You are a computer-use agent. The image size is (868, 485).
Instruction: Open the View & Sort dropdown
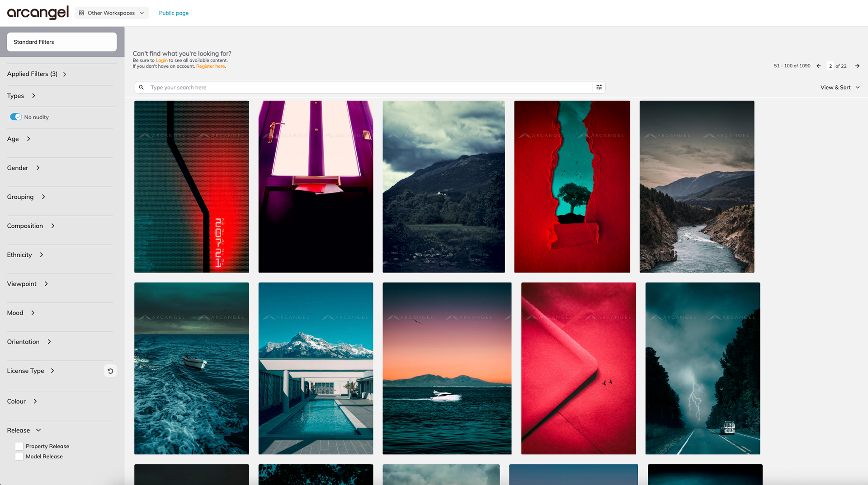(x=840, y=87)
